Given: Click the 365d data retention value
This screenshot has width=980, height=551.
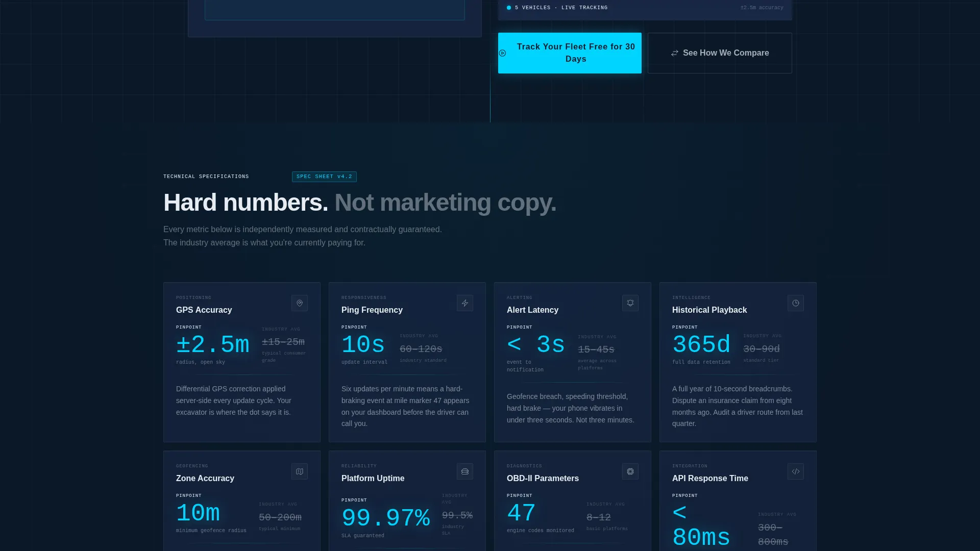Looking at the screenshot, I should click(701, 345).
